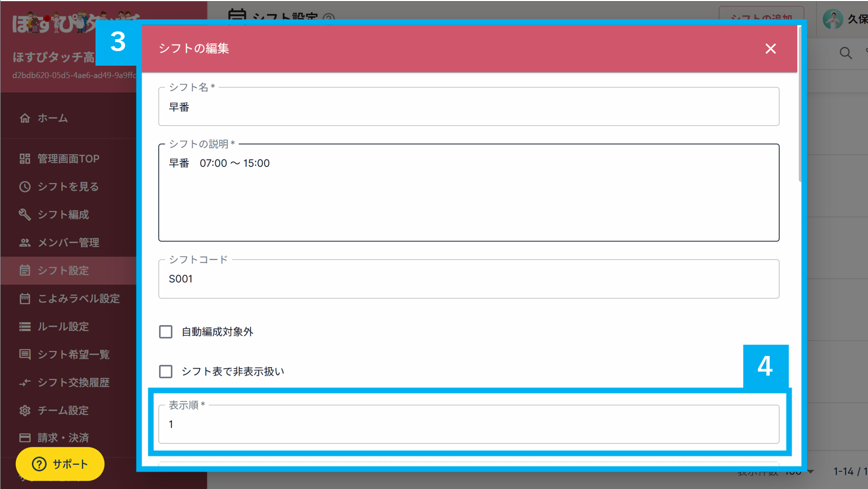
Task: Open the 請求・決済 menu entry
Action: coord(56,437)
